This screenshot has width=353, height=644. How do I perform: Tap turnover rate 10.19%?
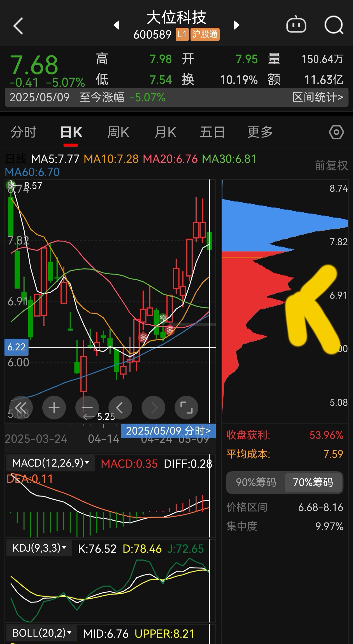(239, 80)
